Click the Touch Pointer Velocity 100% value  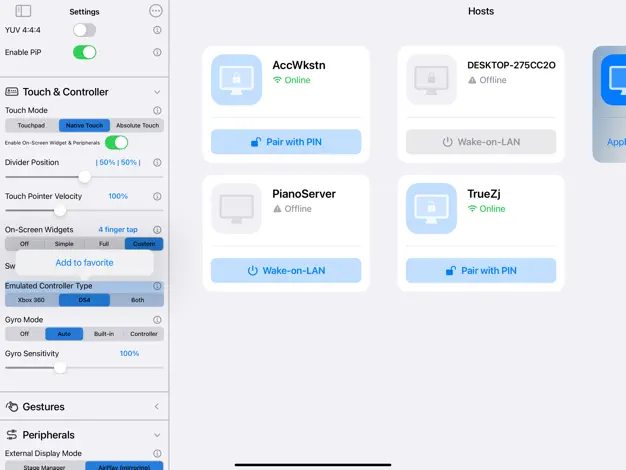click(x=118, y=196)
